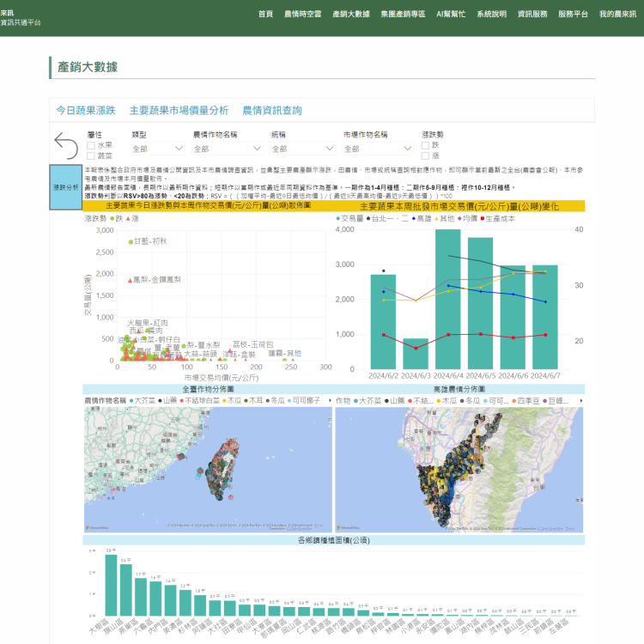644x644 pixels.
Task: Select the tallest bar in township area chart
Action: tap(111, 586)
